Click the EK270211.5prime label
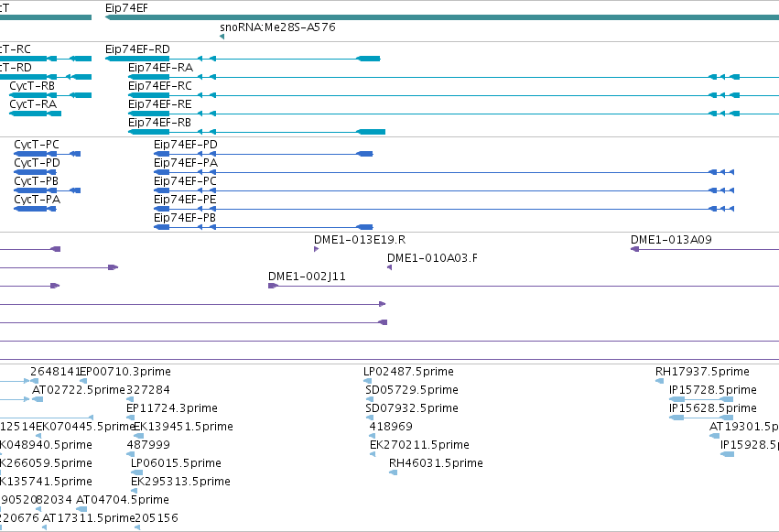Viewport: 779px width, 532px height. (420, 445)
